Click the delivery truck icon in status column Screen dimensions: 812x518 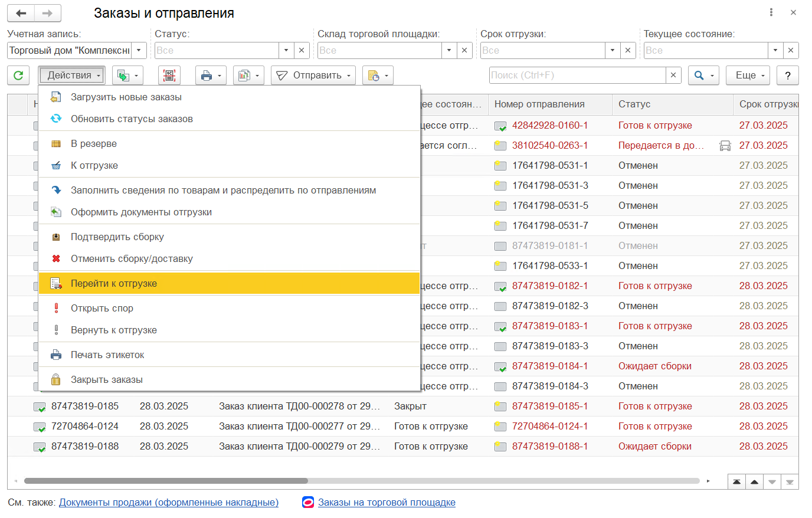(x=725, y=146)
